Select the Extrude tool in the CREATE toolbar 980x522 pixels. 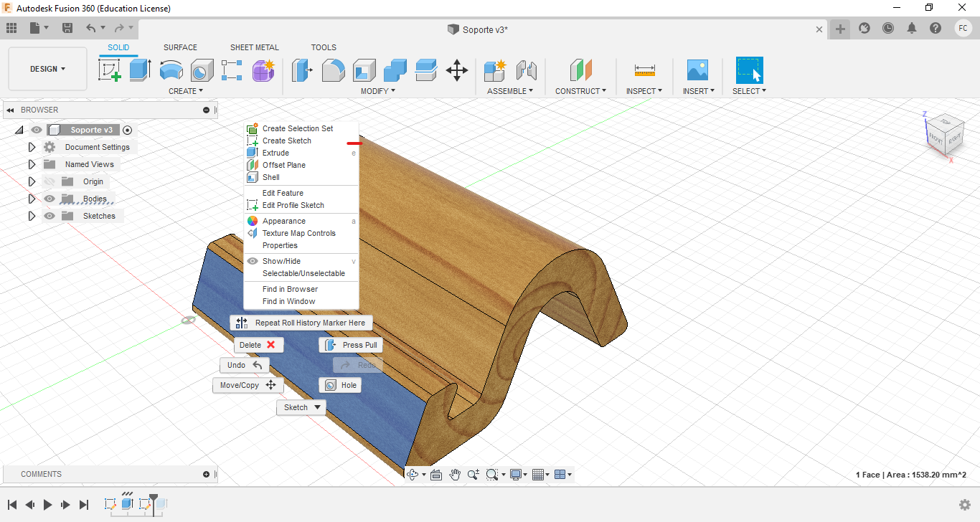coord(140,70)
